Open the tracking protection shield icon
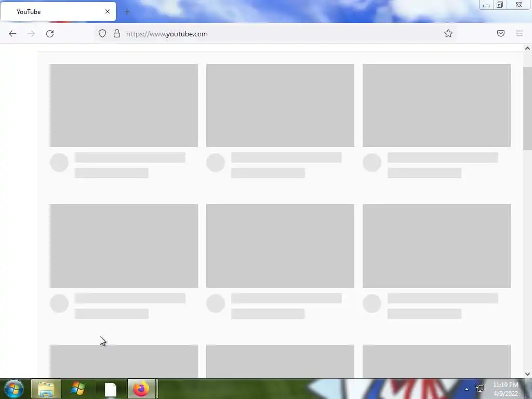Viewport: 532px width, 399px height. coord(102,33)
